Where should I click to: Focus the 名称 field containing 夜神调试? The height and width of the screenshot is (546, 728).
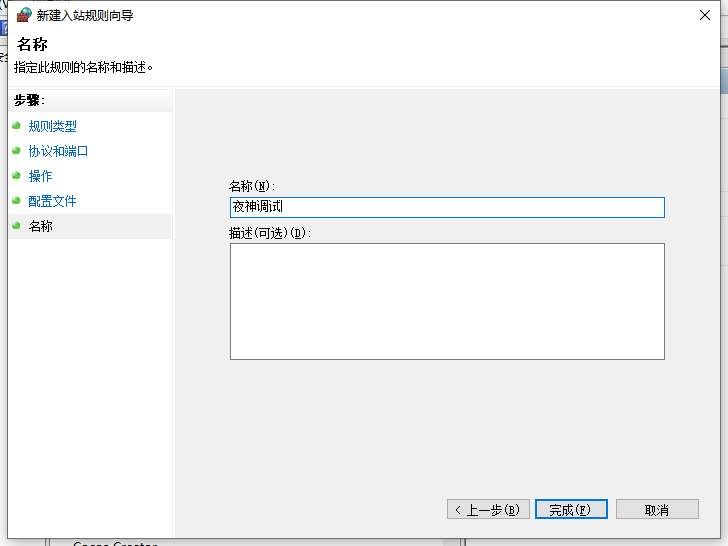click(446, 207)
